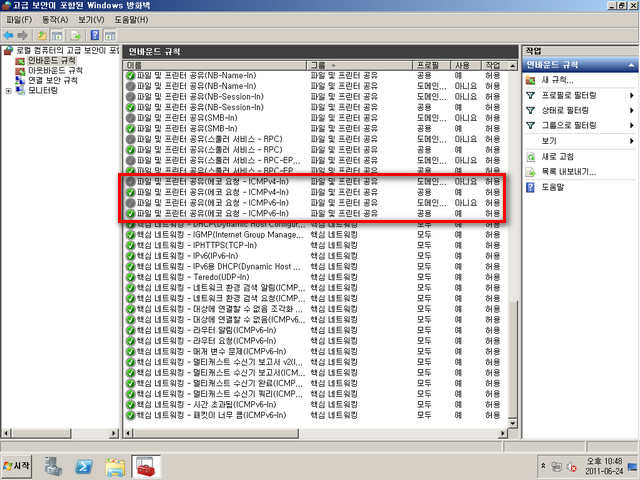Select the root 로컬 컴퓨터의 고급 보안 tree node
Screen dimensions: 640x480
click(67, 51)
